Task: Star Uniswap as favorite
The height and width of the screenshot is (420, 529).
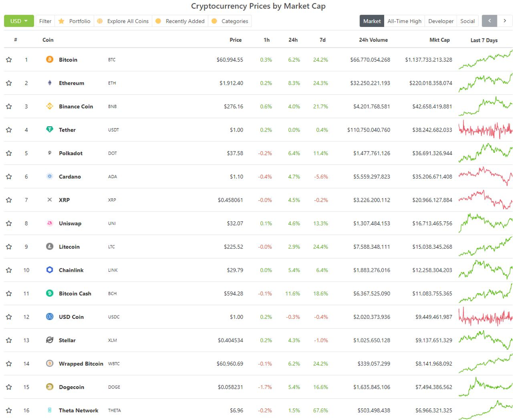Action: click(x=9, y=223)
